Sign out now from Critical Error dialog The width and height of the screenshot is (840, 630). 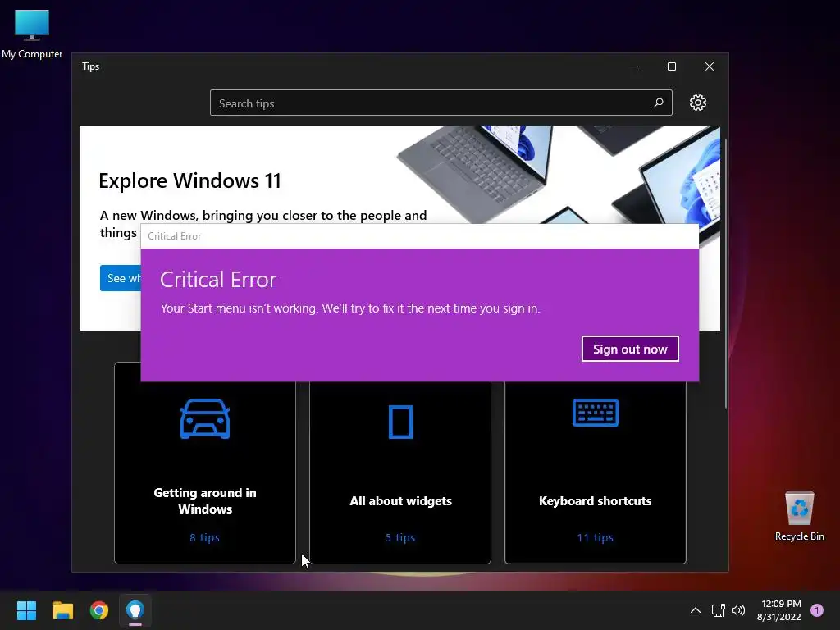click(x=630, y=349)
